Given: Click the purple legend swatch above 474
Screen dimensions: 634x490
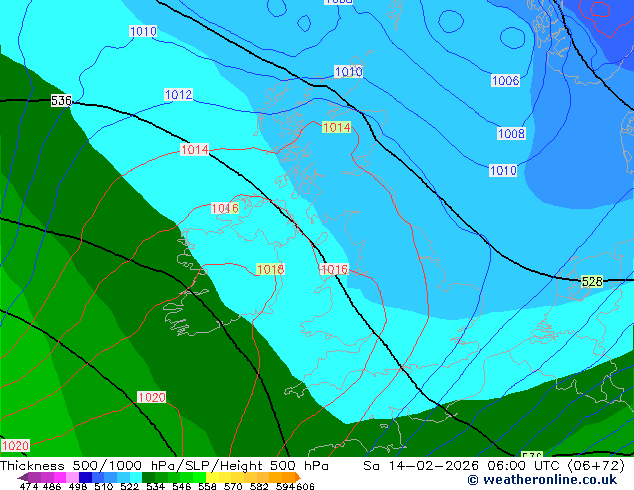Looking at the screenshot, I should pyautogui.click(x=34, y=477).
